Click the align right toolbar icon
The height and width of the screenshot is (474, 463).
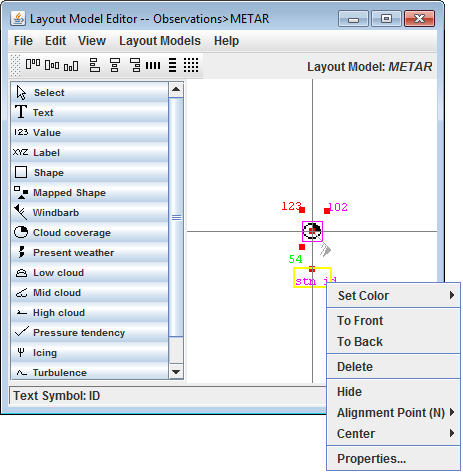pos(135,65)
